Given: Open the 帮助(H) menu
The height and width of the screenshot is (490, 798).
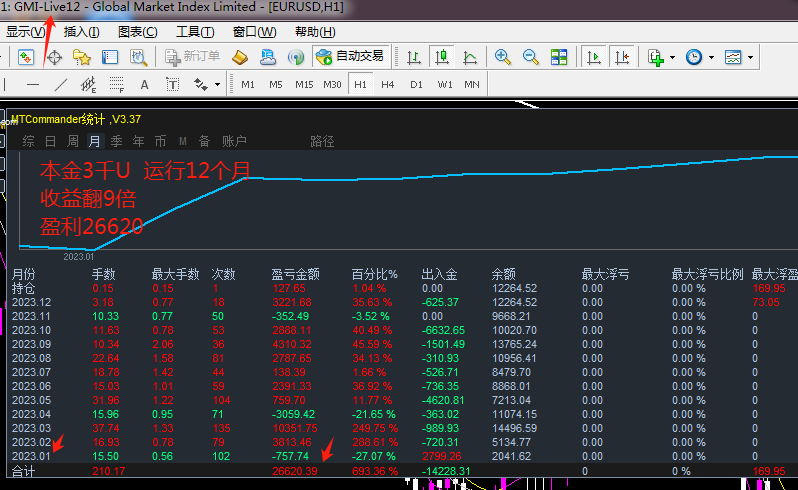Looking at the screenshot, I should (315, 32).
